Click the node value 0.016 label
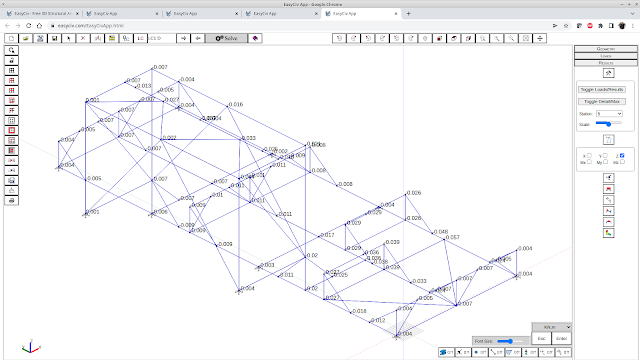The height and width of the screenshot is (360, 640). [236, 104]
